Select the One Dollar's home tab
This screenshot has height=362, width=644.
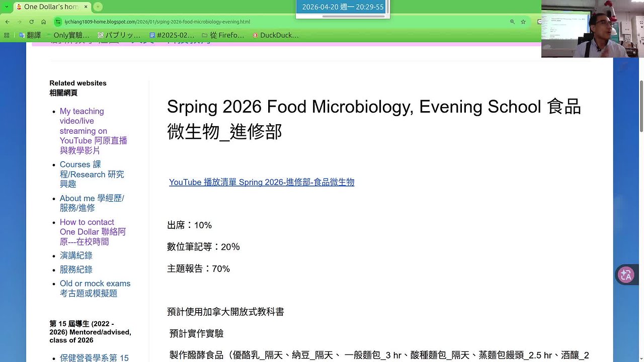click(51, 7)
